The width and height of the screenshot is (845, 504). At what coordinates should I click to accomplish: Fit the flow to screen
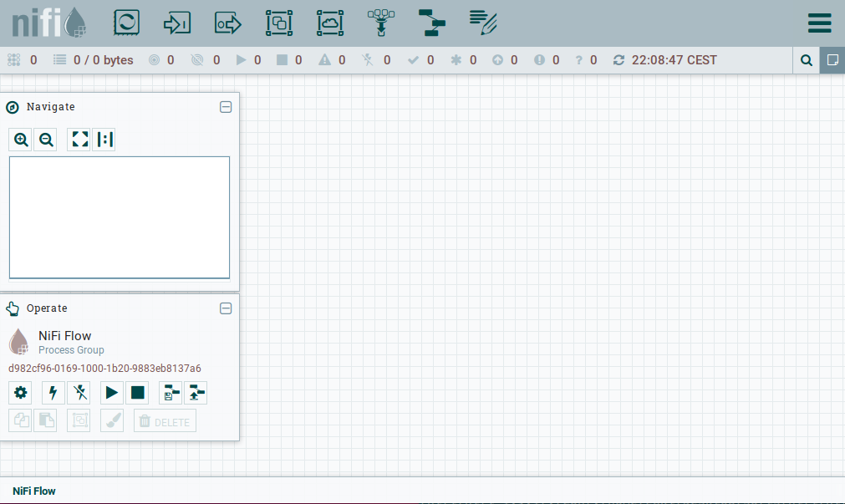(79, 140)
